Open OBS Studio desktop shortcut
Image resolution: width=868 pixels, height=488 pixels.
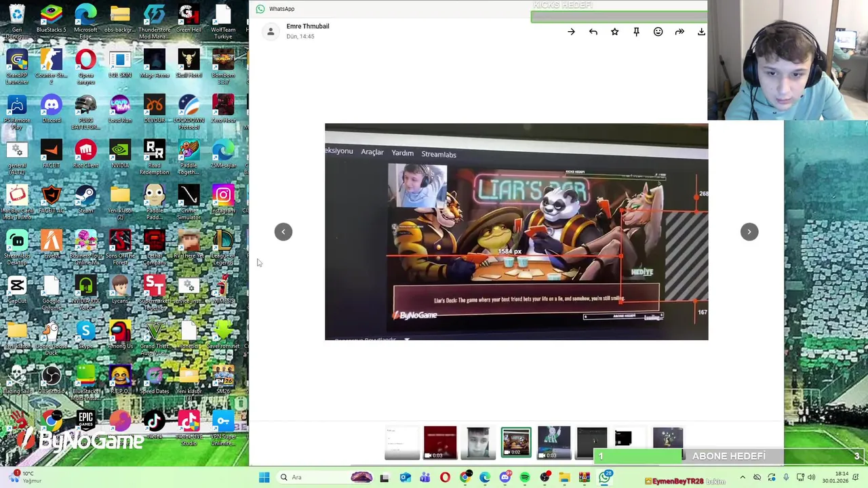52,381
